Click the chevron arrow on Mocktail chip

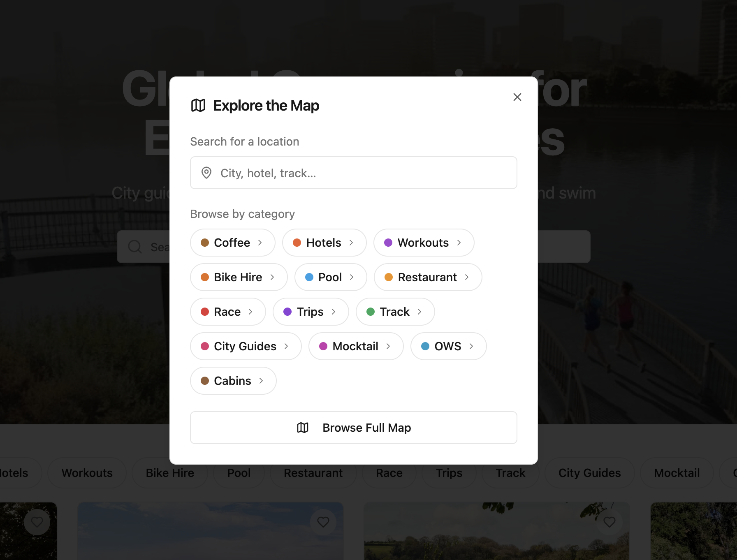tap(388, 346)
